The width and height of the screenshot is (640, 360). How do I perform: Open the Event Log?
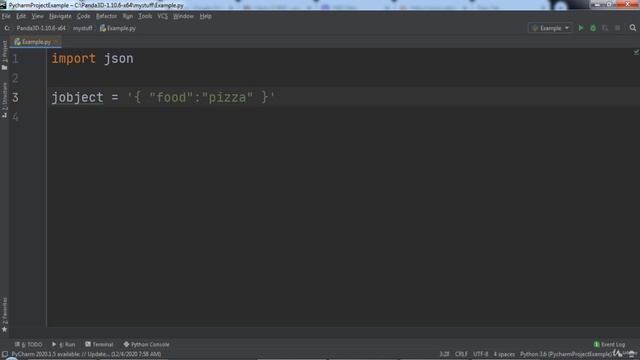[x=609, y=344]
